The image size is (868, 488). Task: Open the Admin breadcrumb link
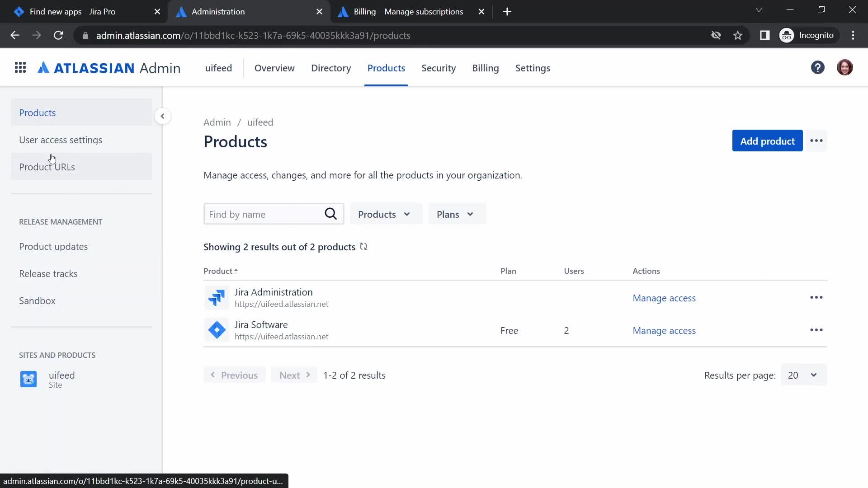coord(217,122)
